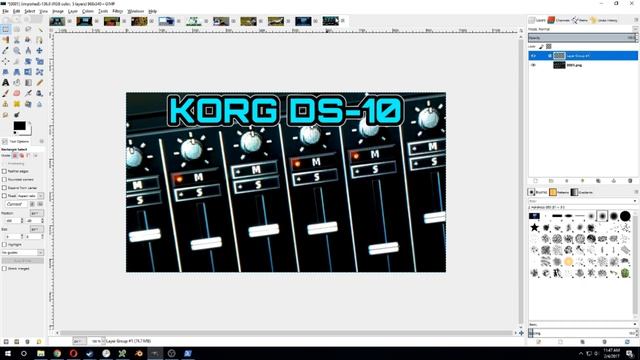Open the File menu

point(5,11)
